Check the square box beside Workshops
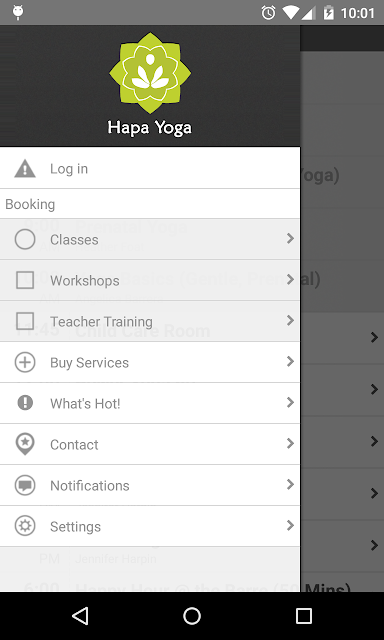 [x=25, y=280]
